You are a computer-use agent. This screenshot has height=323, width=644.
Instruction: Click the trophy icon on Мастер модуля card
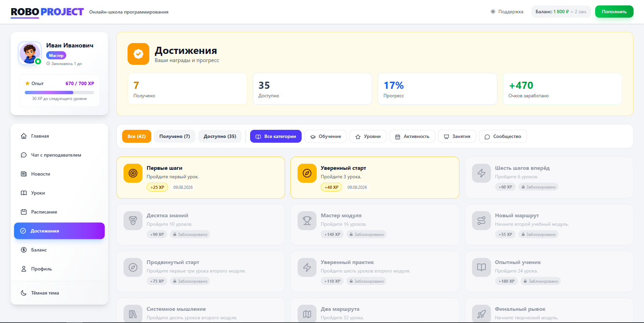pyautogui.click(x=307, y=221)
